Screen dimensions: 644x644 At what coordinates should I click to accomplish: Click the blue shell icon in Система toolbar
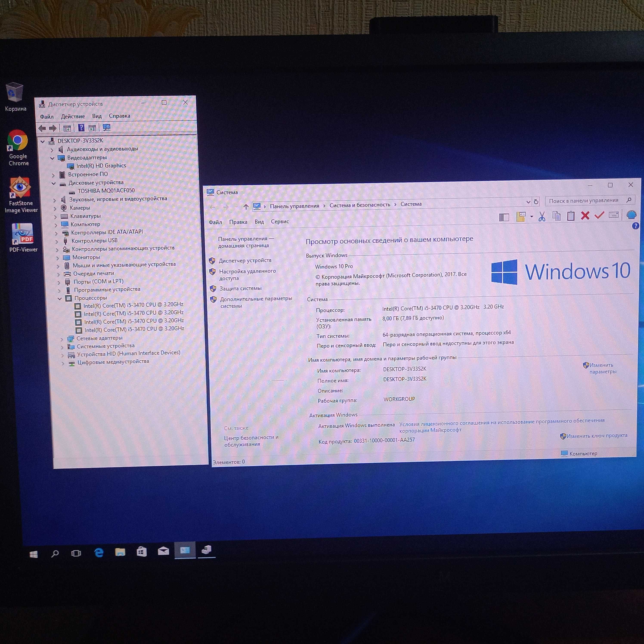click(x=631, y=215)
